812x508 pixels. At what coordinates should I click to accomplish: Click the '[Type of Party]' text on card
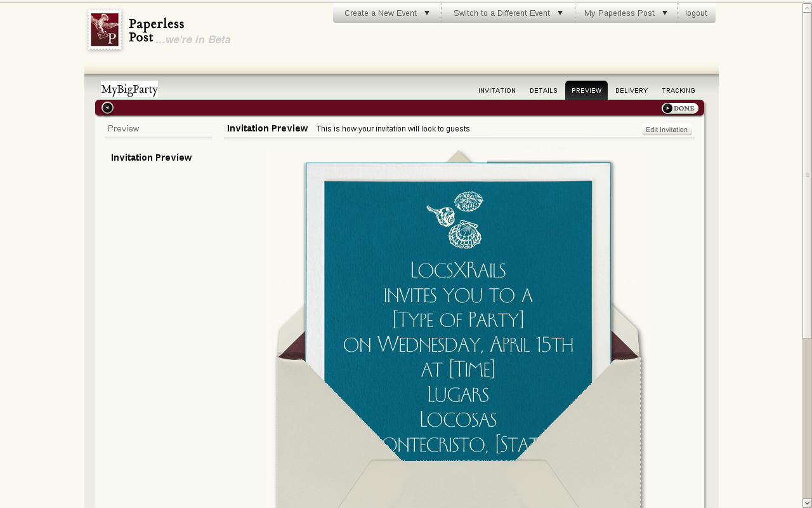pos(458,319)
